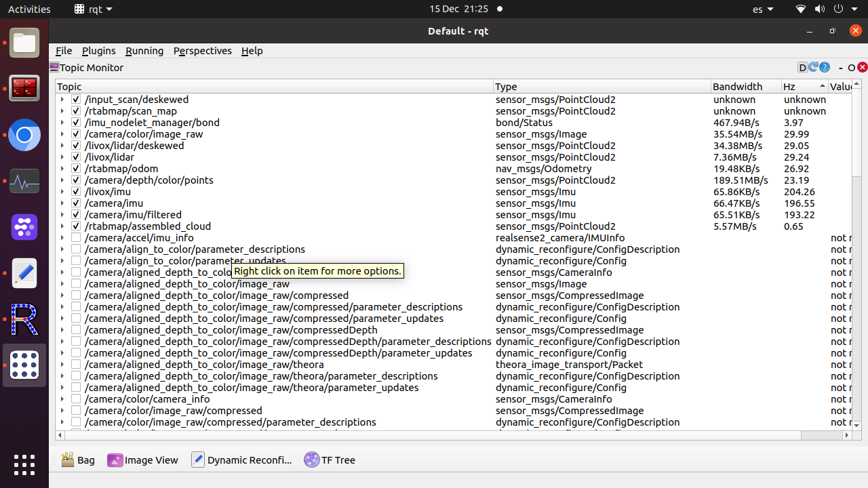Open the Dynamic Reconfigure plugin
868x488 pixels.
[241, 460]
